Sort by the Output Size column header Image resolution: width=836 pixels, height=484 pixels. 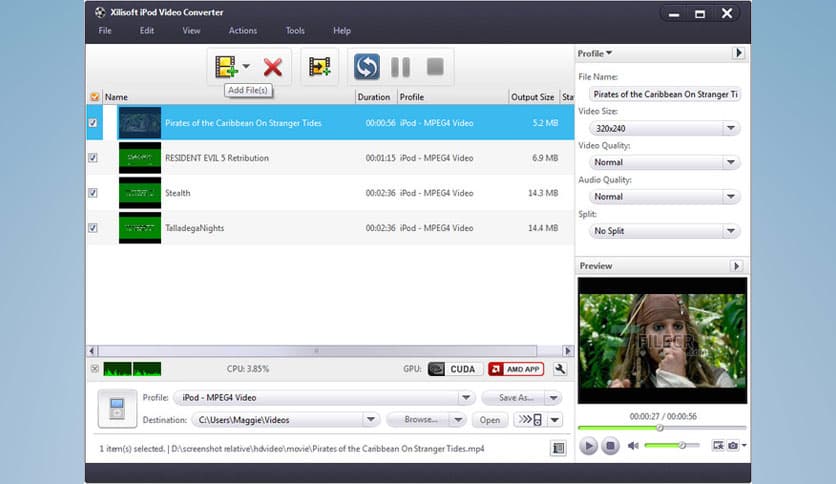coord(533,97)
